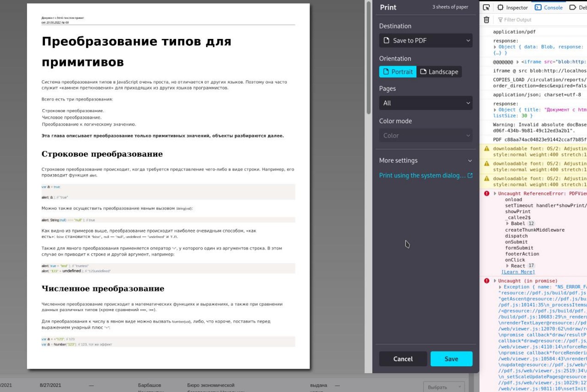Expand the Exception object in console
The height and width of the screenshot is (392, 587).
pos(501,287)
